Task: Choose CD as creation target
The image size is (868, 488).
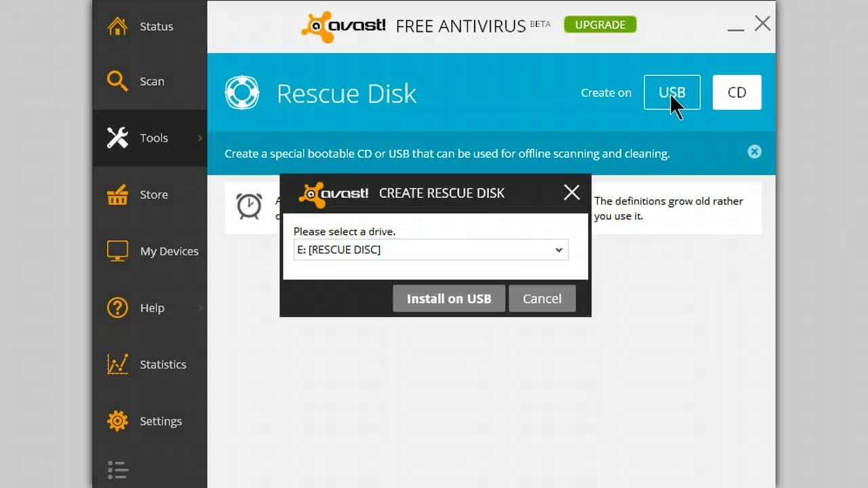Action: coord(737,92)
